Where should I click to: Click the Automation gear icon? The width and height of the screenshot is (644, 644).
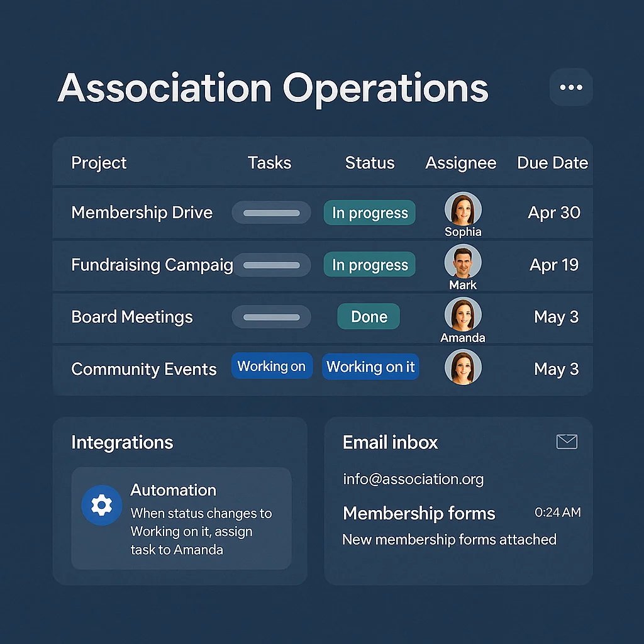point(101,505)
